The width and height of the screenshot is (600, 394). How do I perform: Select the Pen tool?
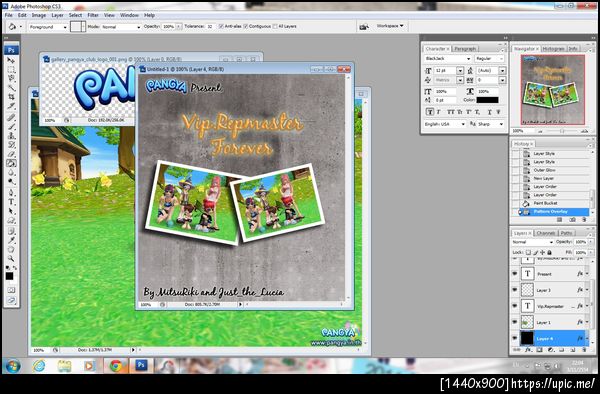click(11, 192)
